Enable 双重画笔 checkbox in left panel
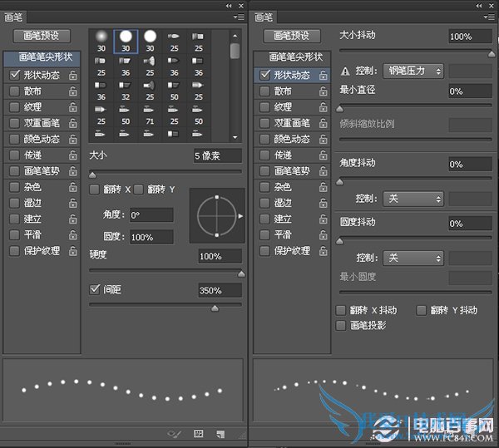499x448 pixels. (x=14, y=123)
